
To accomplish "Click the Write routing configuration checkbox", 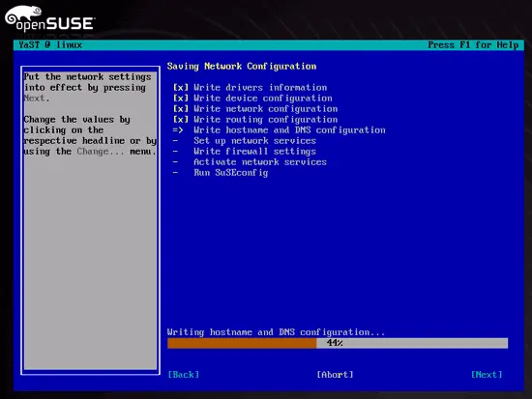I will pos(181,120).
